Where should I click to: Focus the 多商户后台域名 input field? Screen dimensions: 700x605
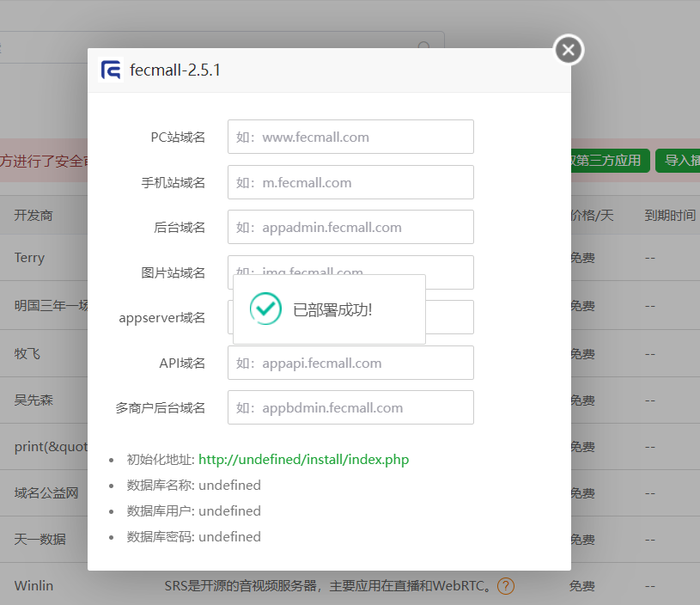(350, 407)
